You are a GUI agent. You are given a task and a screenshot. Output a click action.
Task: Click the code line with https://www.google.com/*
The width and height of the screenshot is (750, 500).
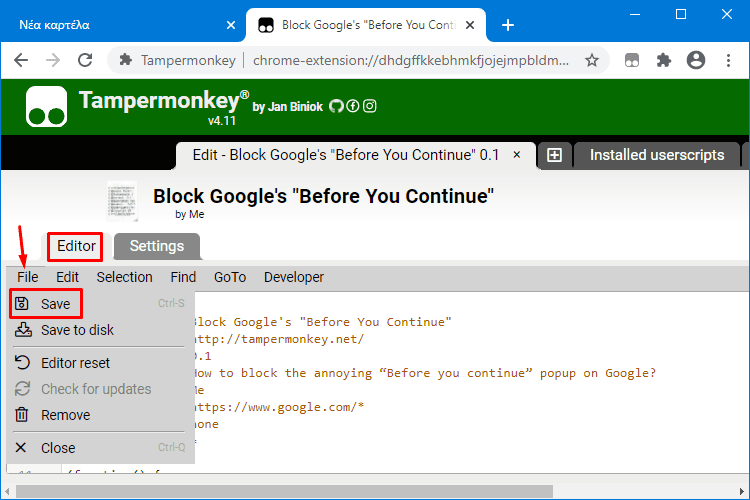(278, 407)
